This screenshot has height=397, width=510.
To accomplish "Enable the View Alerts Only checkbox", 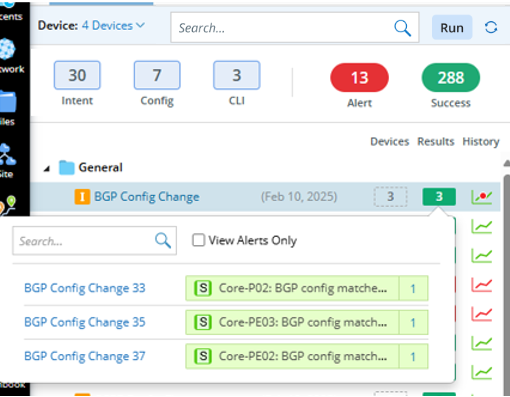I will point(198,240).
